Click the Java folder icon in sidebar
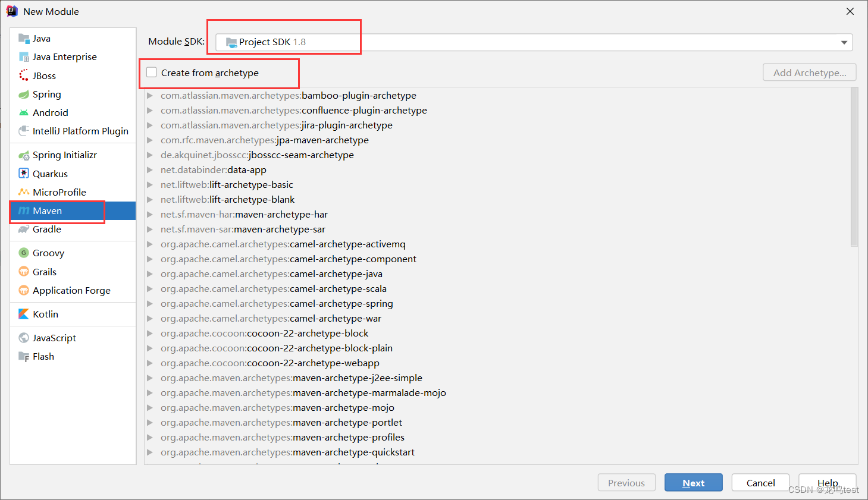 click(24, 39)
